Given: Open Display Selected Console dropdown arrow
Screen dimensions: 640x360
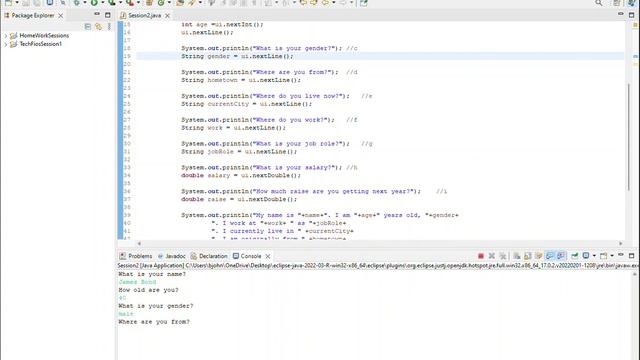Looking at the screenshot, I should point(594,256).
